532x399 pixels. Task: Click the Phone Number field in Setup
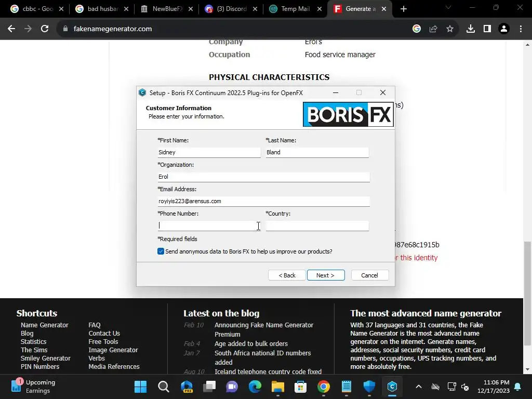(209, 225)
